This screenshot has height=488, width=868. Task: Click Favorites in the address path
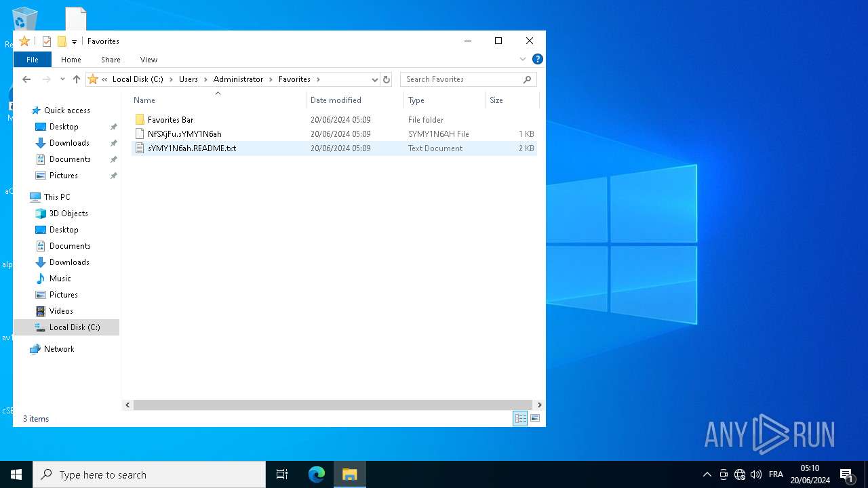coord(294,79)
